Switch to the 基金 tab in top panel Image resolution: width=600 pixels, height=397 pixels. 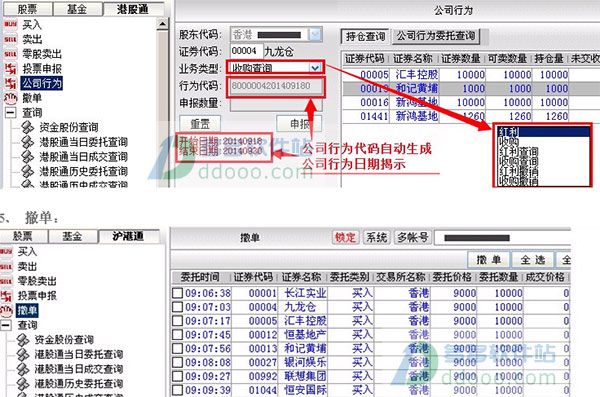point(77,8)
